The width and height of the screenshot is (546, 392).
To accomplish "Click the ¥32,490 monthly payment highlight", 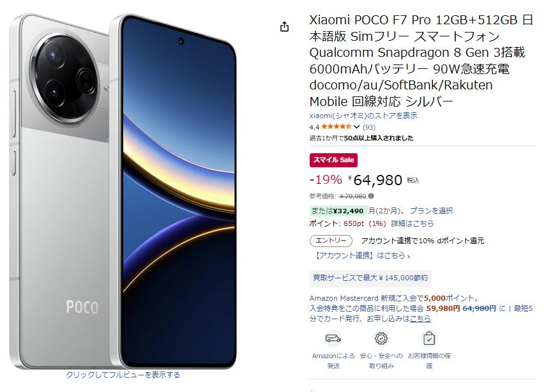I will [337, 211].
